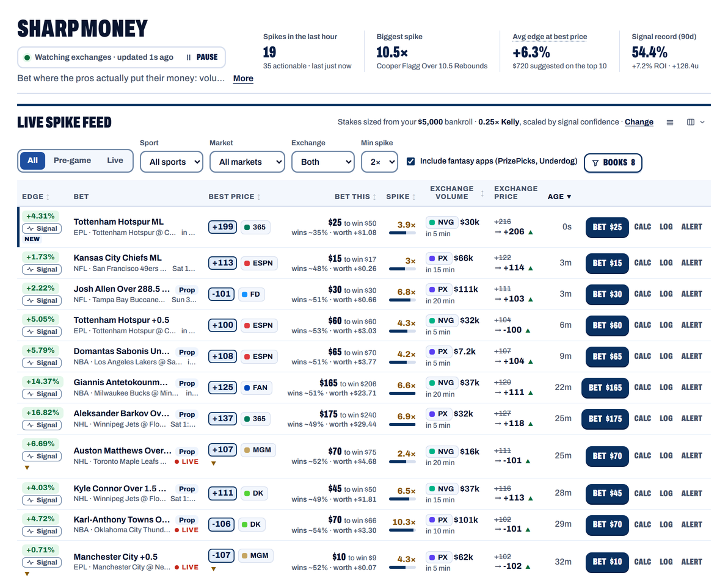
Task: Click the Karl-Anthony Towns bet name
Action: pyautogui.click(x=122, y=519)
